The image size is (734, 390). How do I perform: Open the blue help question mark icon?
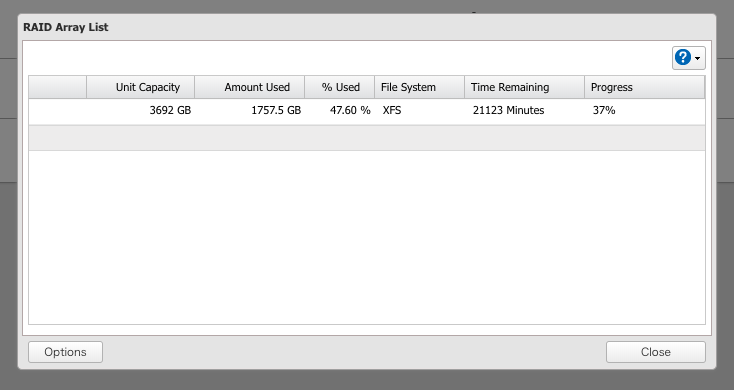tap(683, 58)
